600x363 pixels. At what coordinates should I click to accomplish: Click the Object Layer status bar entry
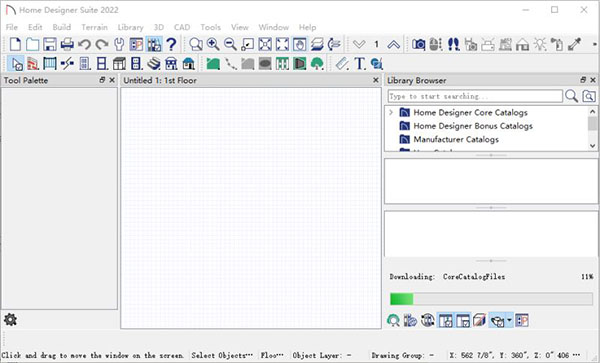(x=323, y=355)
